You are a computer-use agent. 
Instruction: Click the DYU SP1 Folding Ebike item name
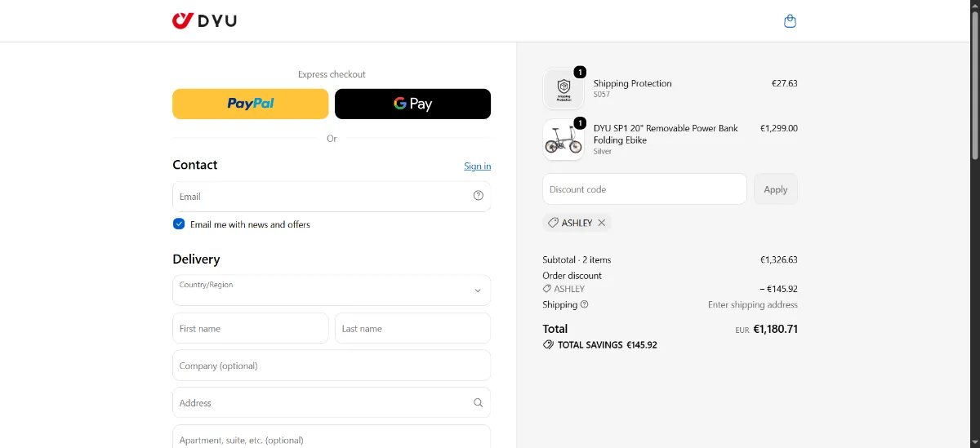click(x=666, y=134)
